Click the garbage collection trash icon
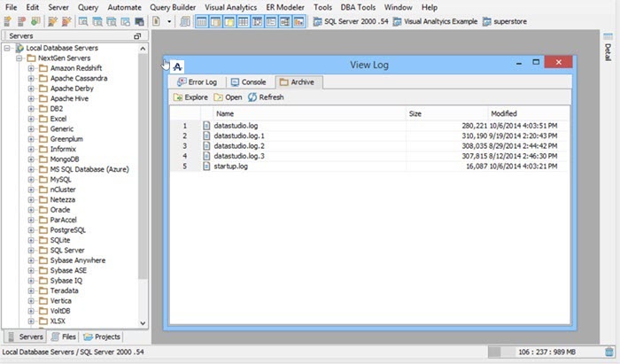 tap(609, 352)
